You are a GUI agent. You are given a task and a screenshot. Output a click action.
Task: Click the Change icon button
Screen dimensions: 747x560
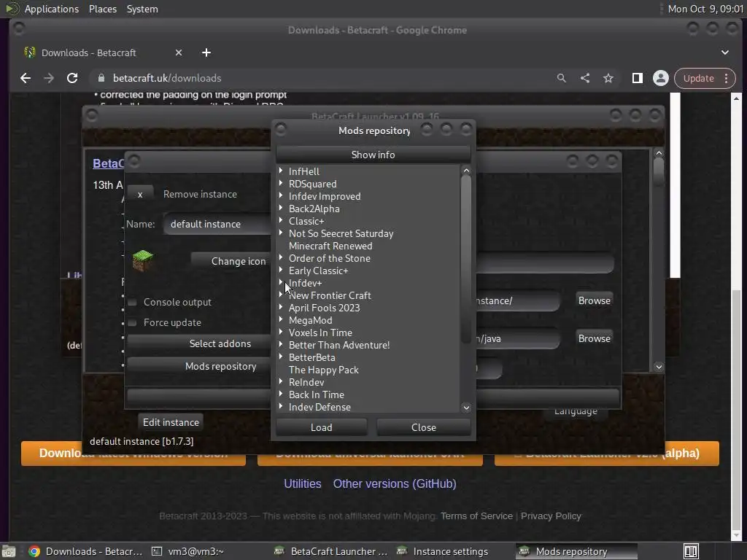pyautogui.click(x=231, y=261)
